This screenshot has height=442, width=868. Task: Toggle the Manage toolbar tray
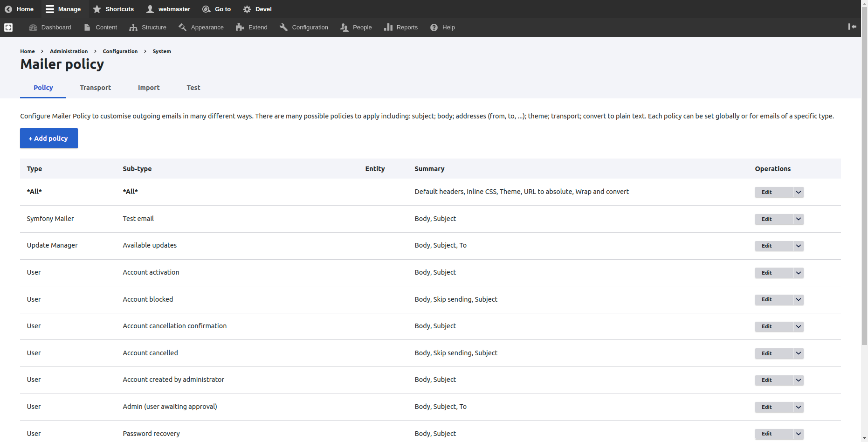click(x=63, y=9)
